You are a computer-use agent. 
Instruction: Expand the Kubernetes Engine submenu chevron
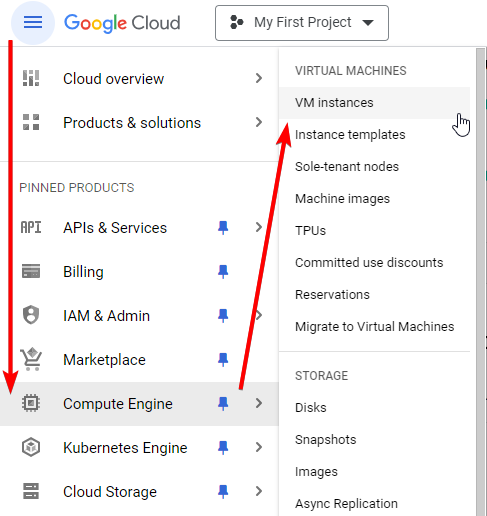click(259, 447)
